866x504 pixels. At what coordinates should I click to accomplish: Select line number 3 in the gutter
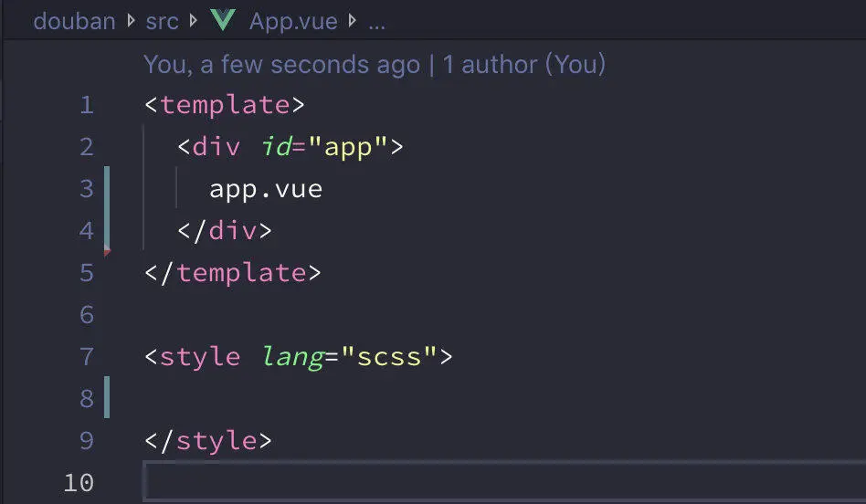pyautogui.click(x=87, y=189)
